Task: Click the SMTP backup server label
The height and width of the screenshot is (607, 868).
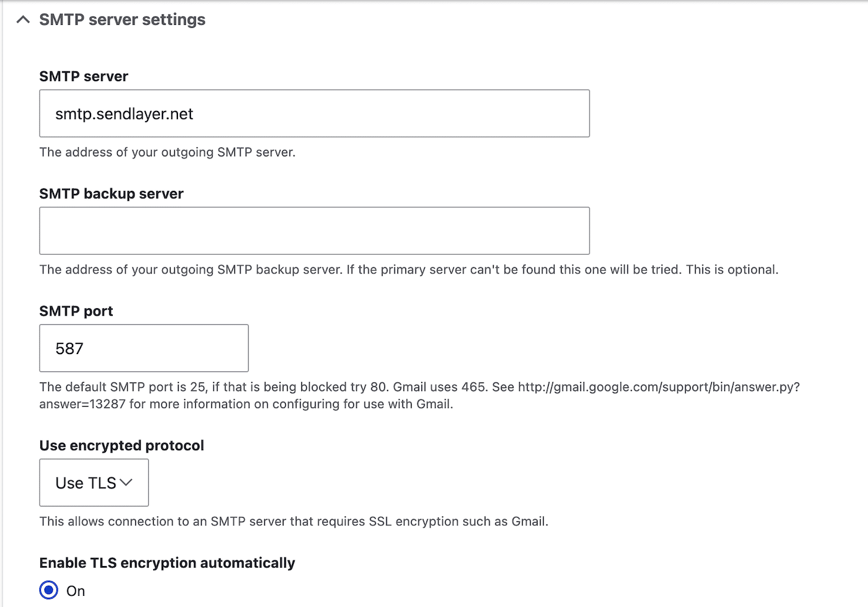Action: [111, 193]
